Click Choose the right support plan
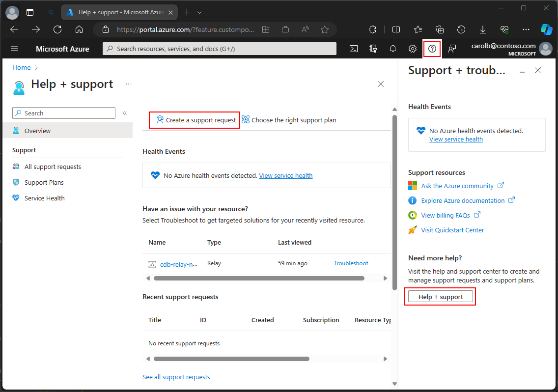 pos(289,120)
